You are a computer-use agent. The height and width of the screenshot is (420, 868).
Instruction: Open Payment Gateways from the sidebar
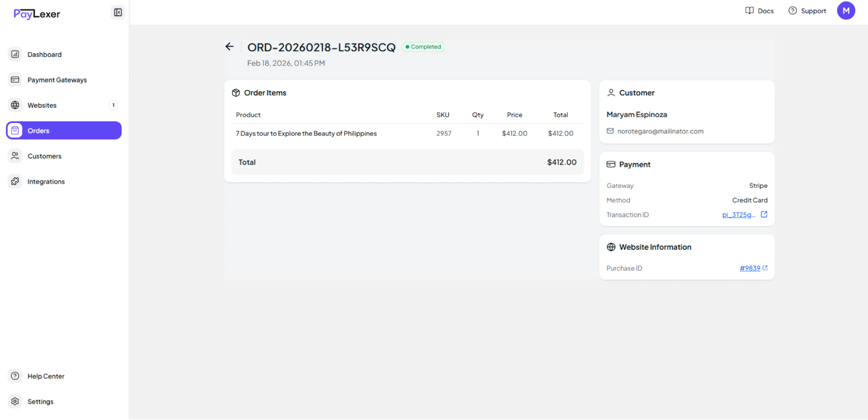[x=57, y=80]
